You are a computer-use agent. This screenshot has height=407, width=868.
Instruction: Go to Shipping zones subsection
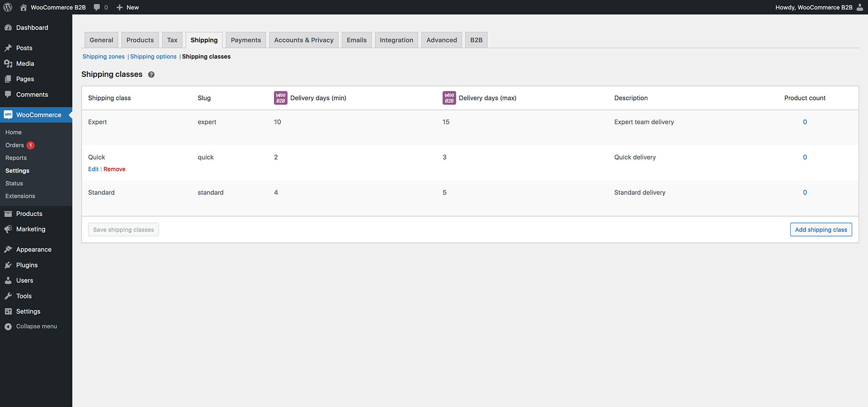coord(104,57)
